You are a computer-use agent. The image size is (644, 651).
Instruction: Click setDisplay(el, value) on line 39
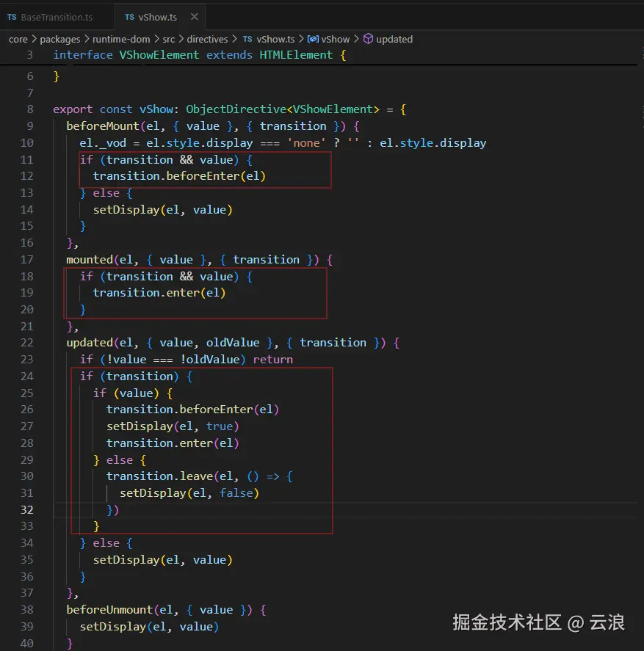coord(149,627)
